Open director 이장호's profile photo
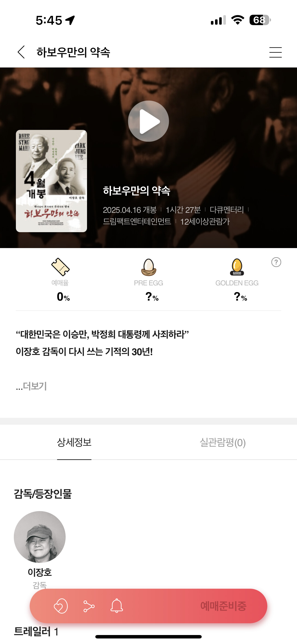 (x=40, y=537)
